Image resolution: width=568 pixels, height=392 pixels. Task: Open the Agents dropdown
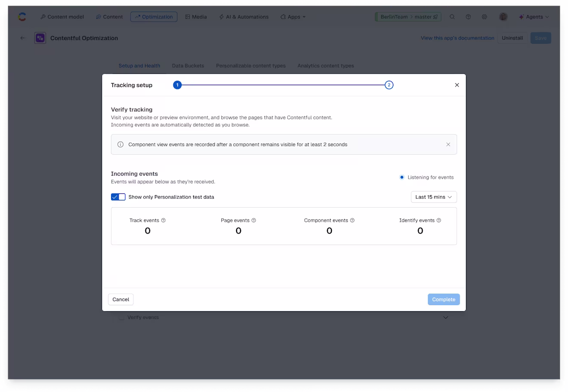(534, 17)
